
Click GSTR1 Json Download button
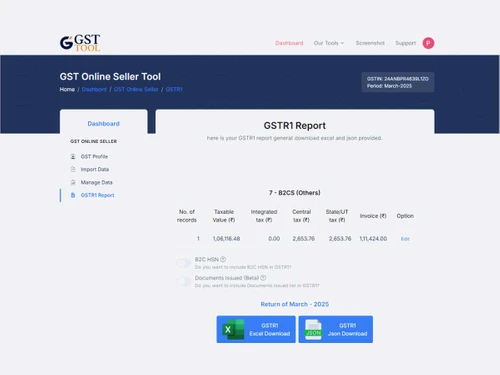click(336, 329)
